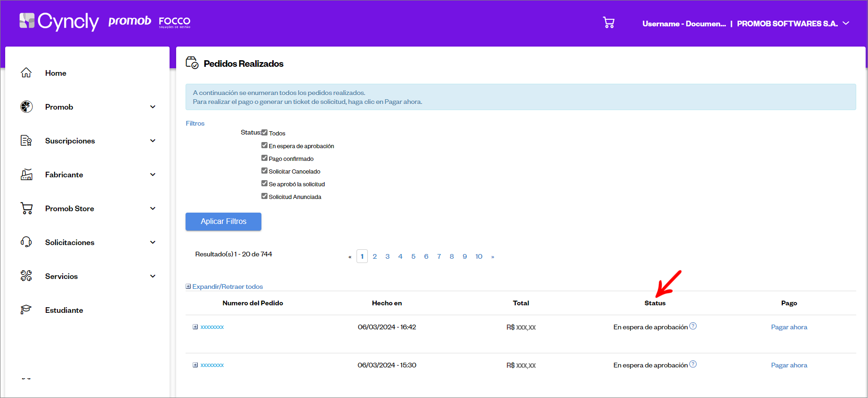Viewport: 868px width, 398px height.
Task: Click the Promob sidebar globe icon
Action: click(x=26, y=107)
